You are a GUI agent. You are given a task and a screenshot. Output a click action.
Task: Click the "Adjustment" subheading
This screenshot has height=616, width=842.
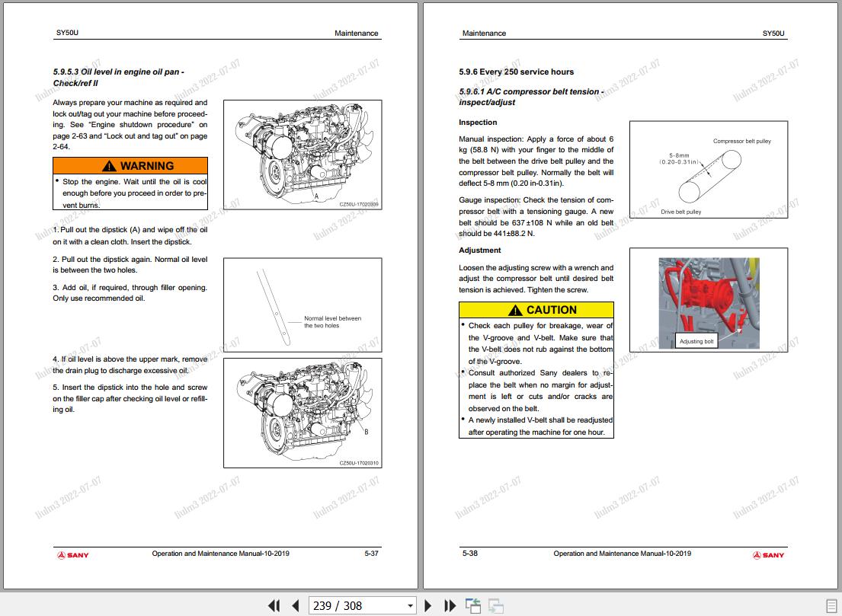[479, 251]
